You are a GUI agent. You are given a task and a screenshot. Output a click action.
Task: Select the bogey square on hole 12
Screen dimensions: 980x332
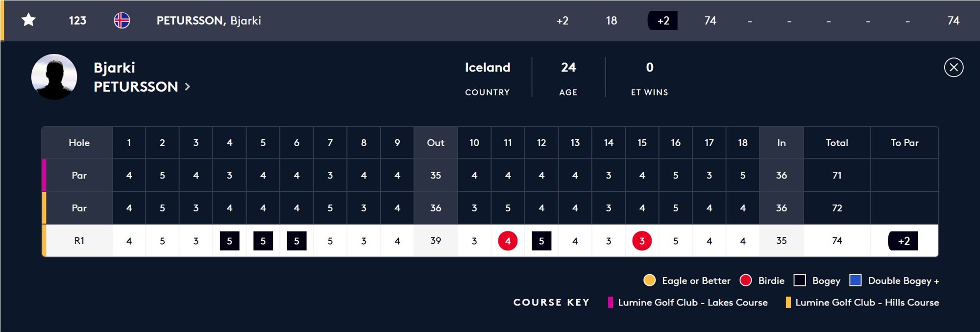coord(541,241)
